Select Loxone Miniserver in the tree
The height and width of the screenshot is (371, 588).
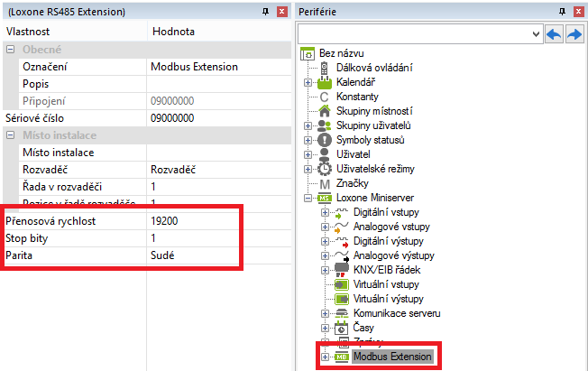[x=375, y=198]
